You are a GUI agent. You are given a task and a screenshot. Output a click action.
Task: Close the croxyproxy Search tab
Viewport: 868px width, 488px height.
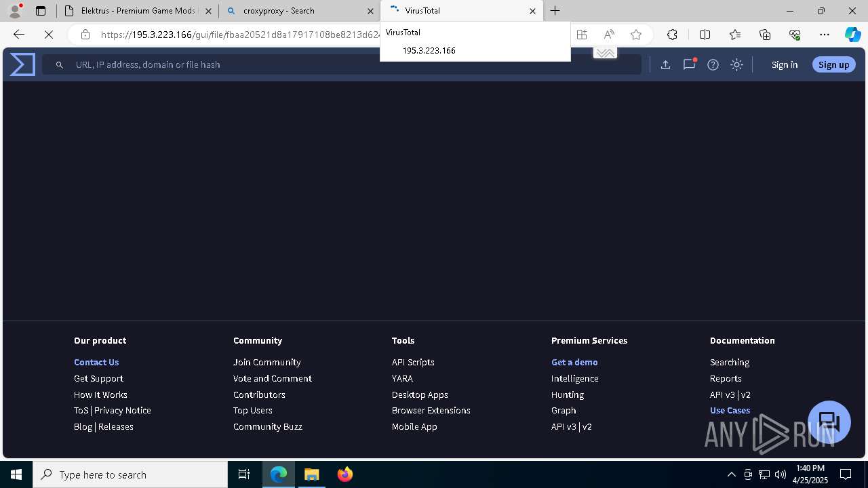pos(370,11)
